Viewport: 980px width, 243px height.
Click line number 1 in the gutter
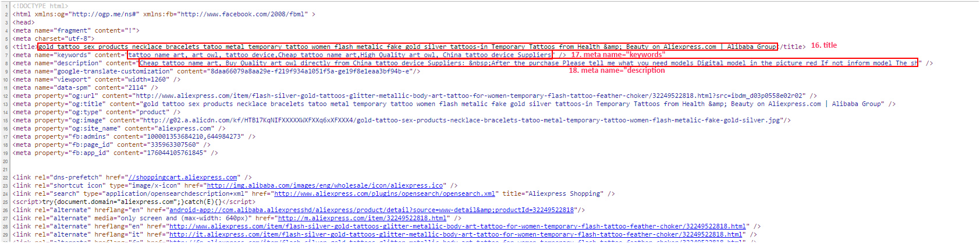(6, 6)
